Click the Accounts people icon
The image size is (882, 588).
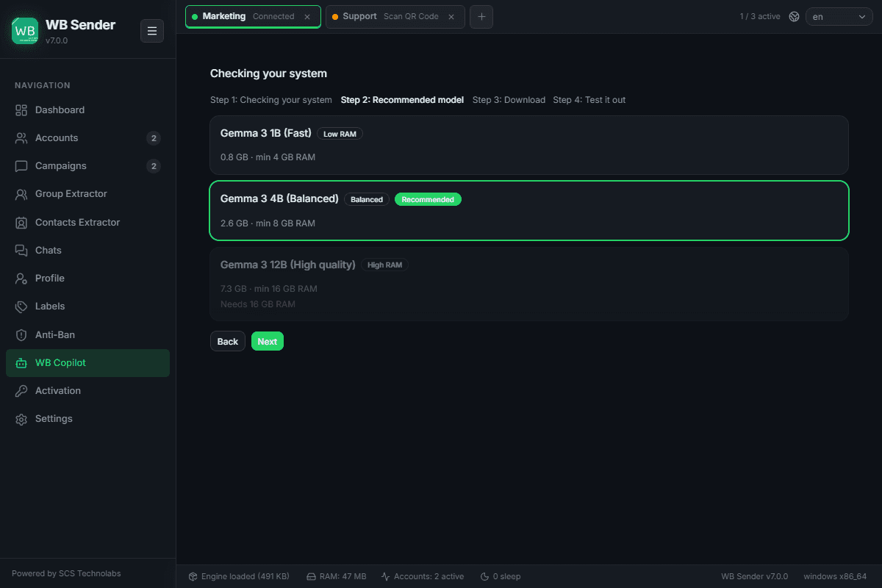(x=21, y=138)
